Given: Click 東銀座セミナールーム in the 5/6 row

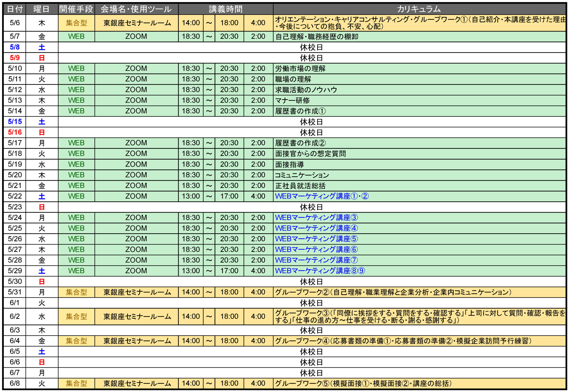Looking at the screenshot, I should pyautogui.click(x=136, y=23).
